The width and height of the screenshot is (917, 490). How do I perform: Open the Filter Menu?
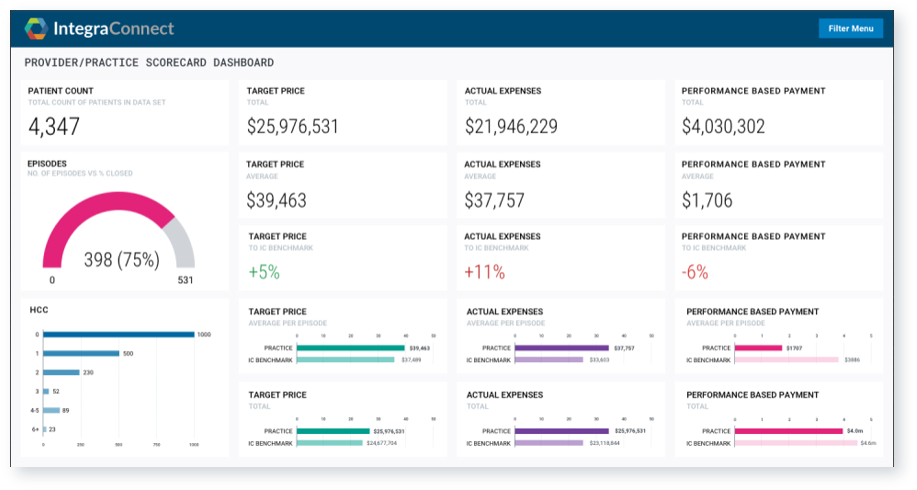point(850,28)
